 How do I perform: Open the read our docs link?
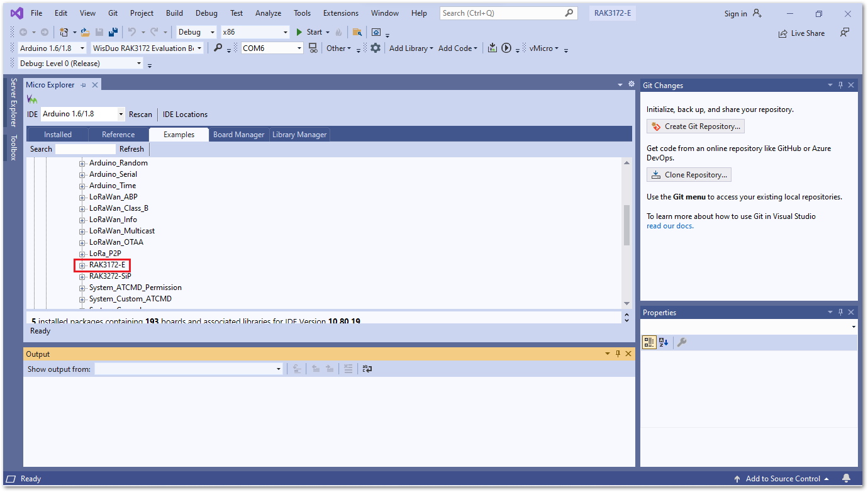point(670,226)
